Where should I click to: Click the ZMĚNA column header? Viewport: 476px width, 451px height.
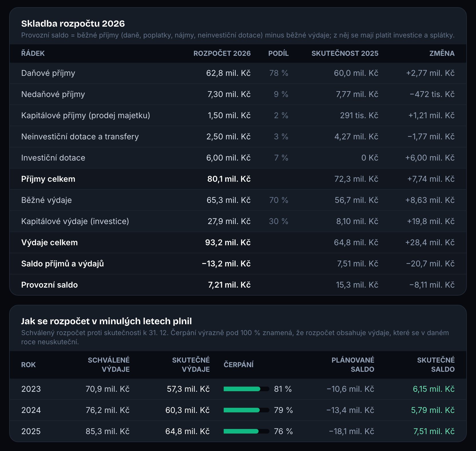point(442,54)
